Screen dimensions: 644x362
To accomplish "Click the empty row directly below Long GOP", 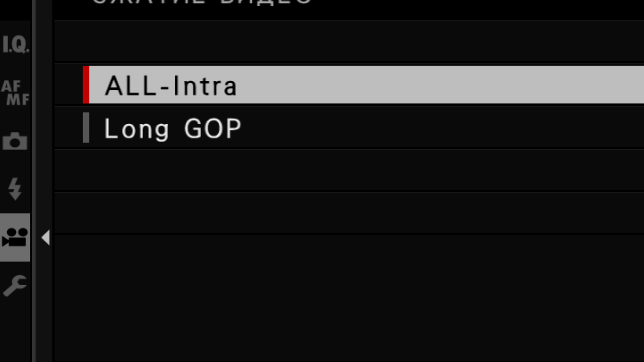I will click(349, 170).
